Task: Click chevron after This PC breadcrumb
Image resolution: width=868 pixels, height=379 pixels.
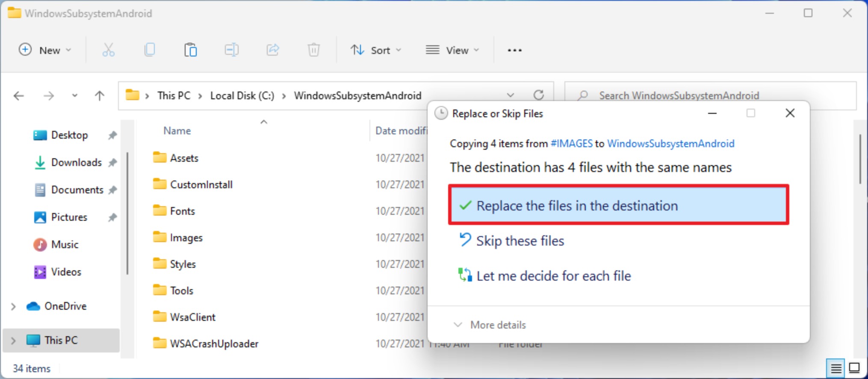Action: click(200, 96)
